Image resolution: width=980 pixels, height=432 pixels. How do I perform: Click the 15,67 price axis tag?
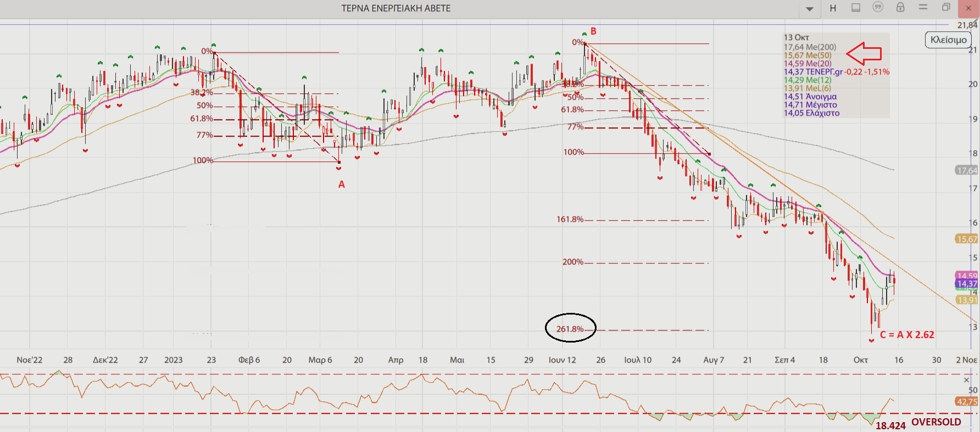coord(967,239)
